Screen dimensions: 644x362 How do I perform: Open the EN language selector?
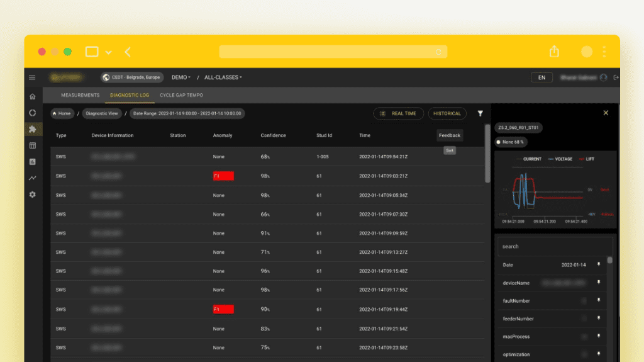click(x=541, y=77)
